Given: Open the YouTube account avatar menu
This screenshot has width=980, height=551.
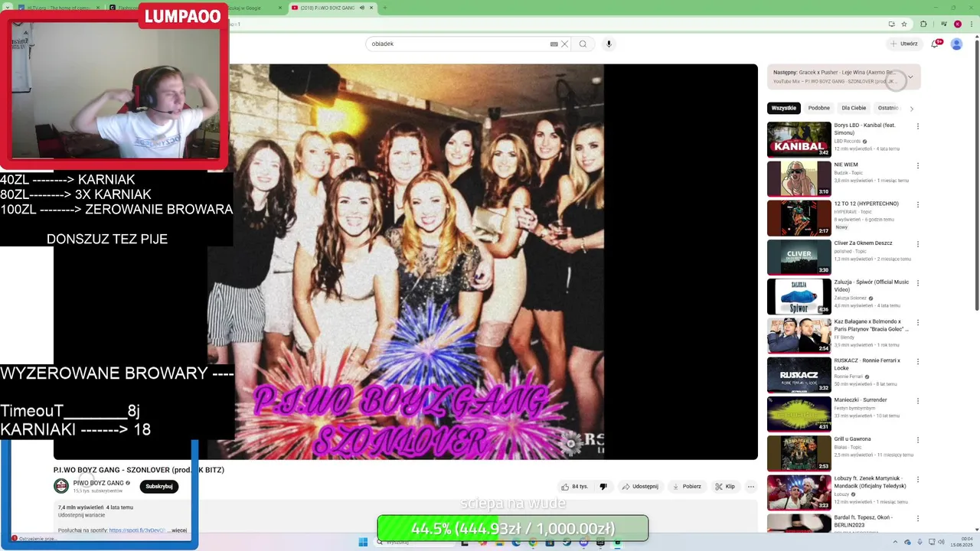Looking at the screenshot, I should click(956, 44).
